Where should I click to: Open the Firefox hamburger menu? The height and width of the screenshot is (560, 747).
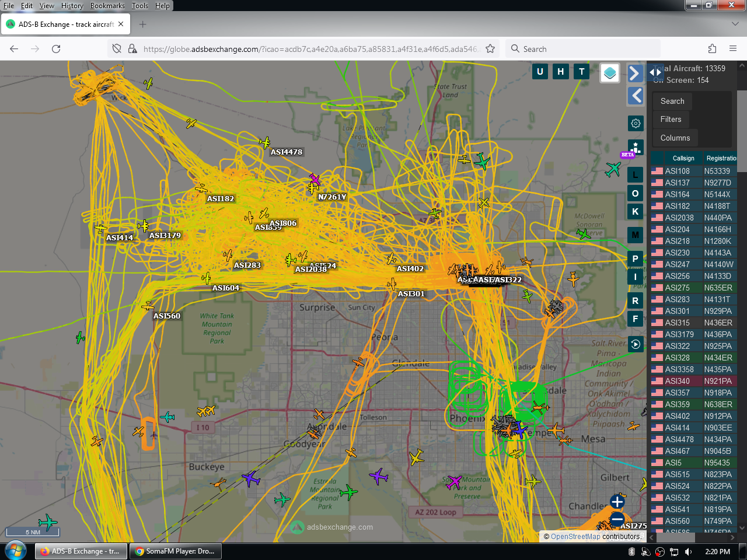pos(733,49)
